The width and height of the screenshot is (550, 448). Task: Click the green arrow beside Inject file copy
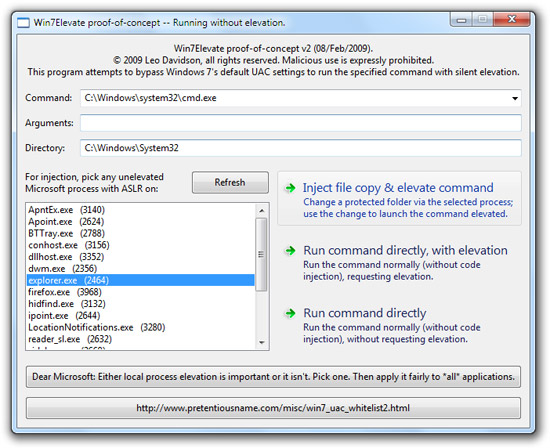click(290, 188)
